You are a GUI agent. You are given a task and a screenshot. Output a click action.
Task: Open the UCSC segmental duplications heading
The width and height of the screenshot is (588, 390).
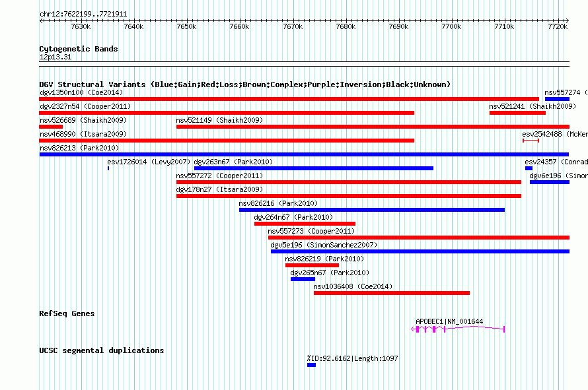point(102,350)
